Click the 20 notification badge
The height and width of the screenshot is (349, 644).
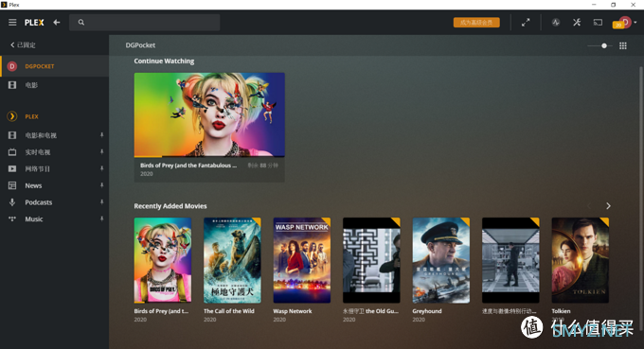click(618, 26)
